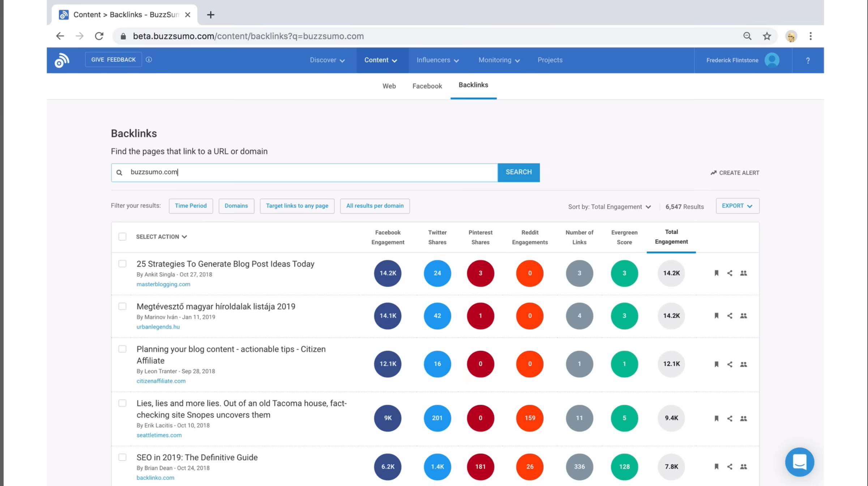Click the BuzzSumo logo icon
Viewport: 868px width, 486px height.
point(62,60)
